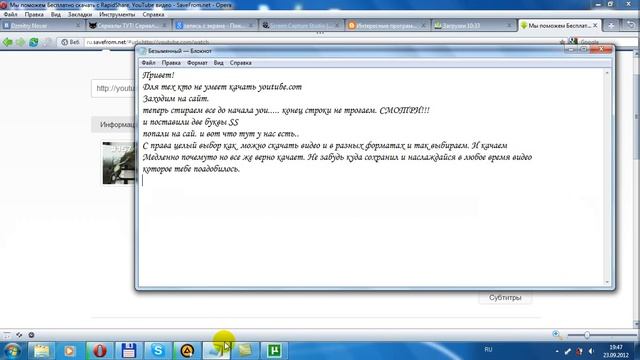Click the video thumbnail on the savefrom page
640x360 pixels.
point(119,163)
